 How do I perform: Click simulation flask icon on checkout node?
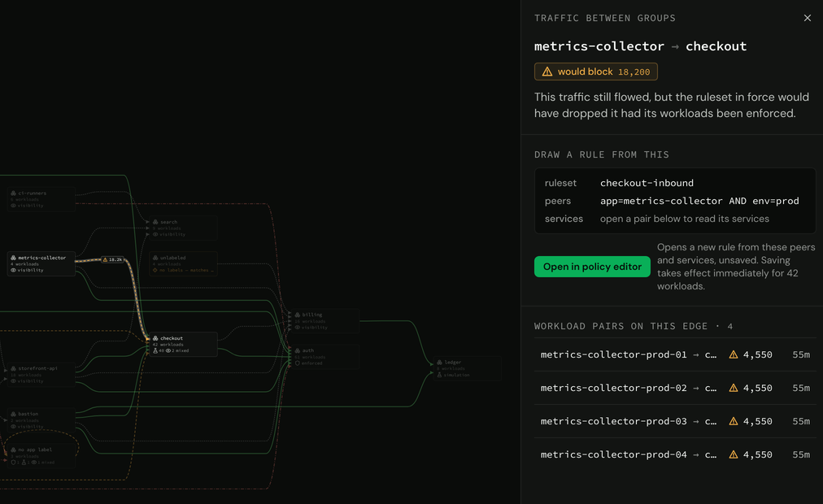(x=155, y=351)
